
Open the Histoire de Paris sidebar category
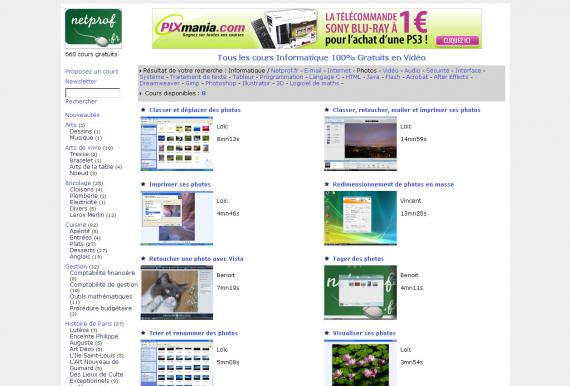(x=88, y=323)
